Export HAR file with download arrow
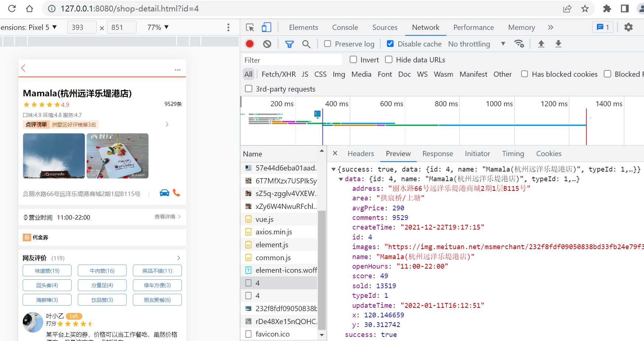This screenshot has width=644, height=341. (x=558, y=44)
